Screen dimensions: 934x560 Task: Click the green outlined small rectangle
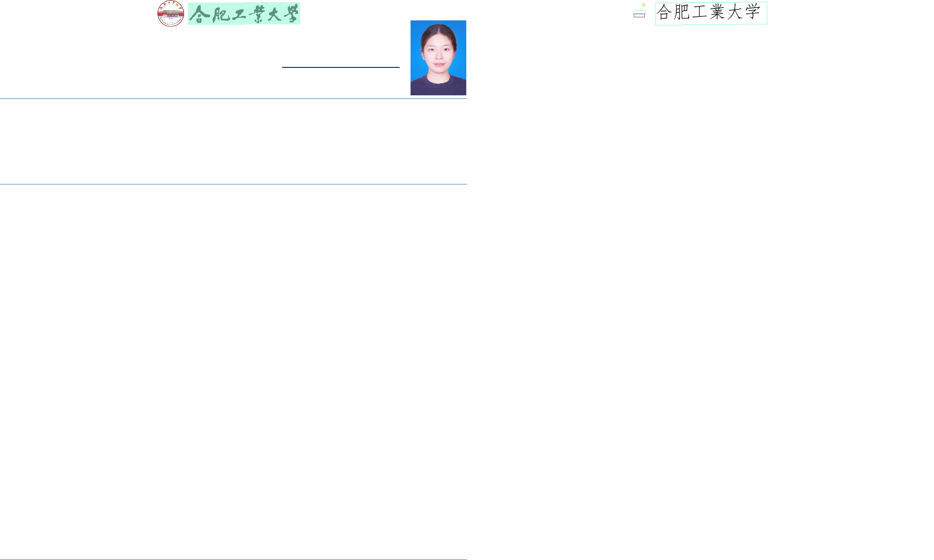(x=640, y=12)
